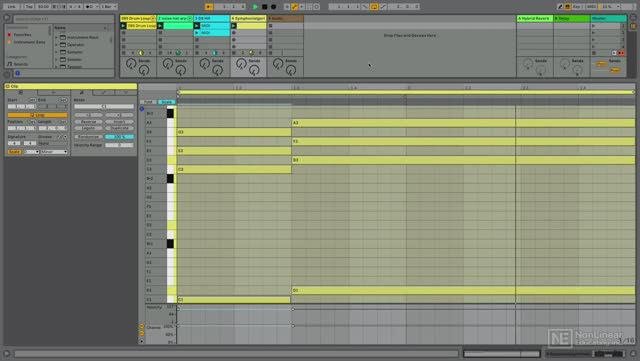
Task: Select the B Delay return track header
Action: (571, 18)
